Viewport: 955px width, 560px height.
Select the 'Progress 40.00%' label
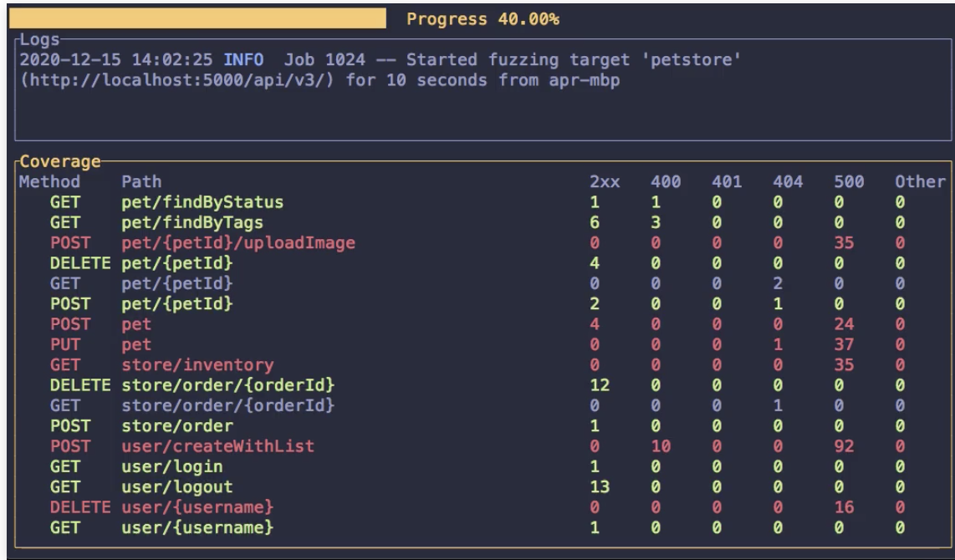pyautogui.click(x=483, y=19)
